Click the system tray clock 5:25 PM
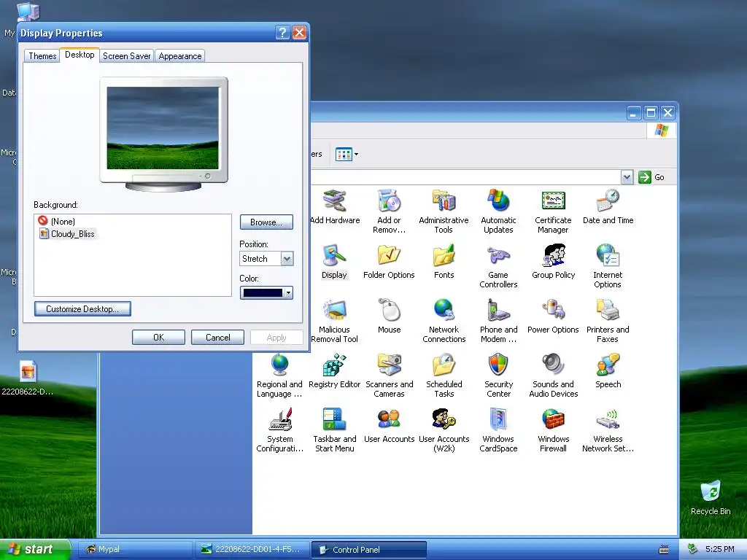 pos(719,549)
